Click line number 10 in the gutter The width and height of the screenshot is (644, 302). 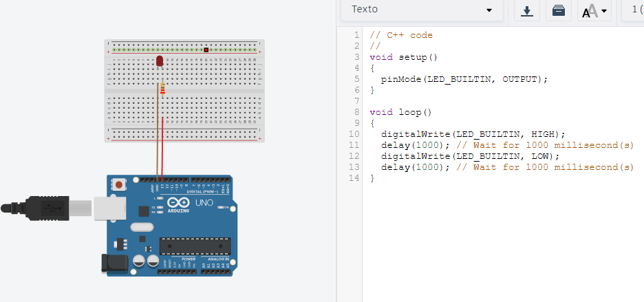coord(354,133)
